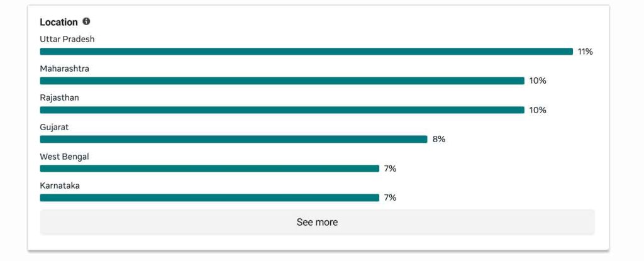Screen dimensions: 644x261
Task: Expand the list with See more
Action: [317, 222]
